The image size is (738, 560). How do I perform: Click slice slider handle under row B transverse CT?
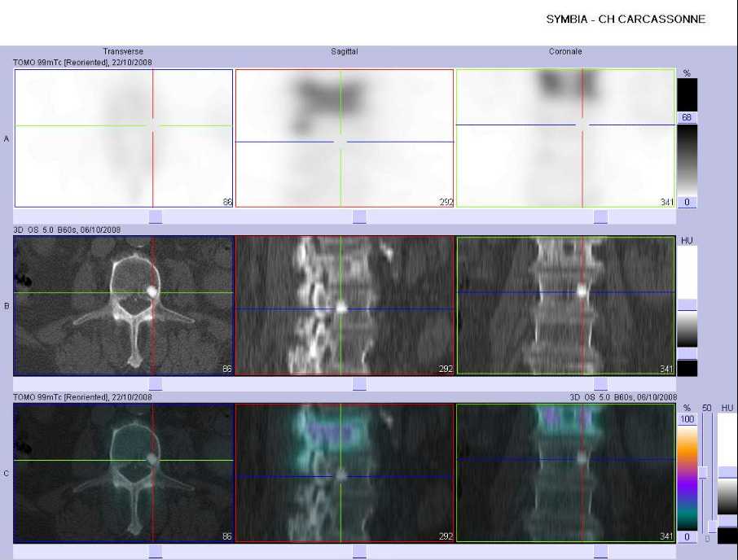[156, 383]
